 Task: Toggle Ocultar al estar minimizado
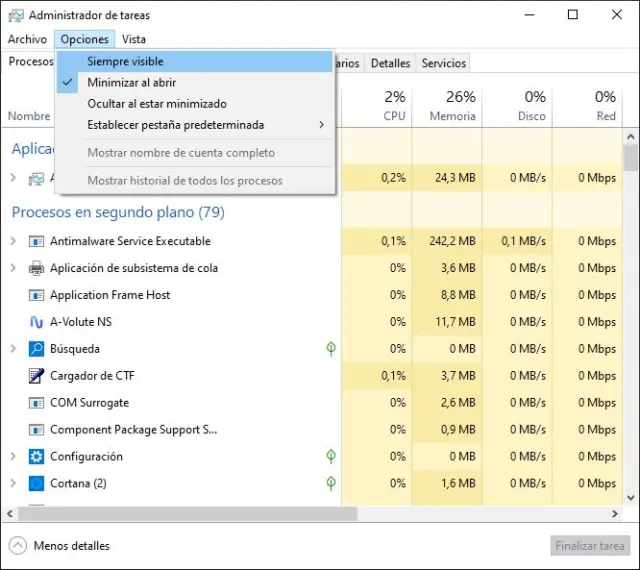[x=157, y=104]
